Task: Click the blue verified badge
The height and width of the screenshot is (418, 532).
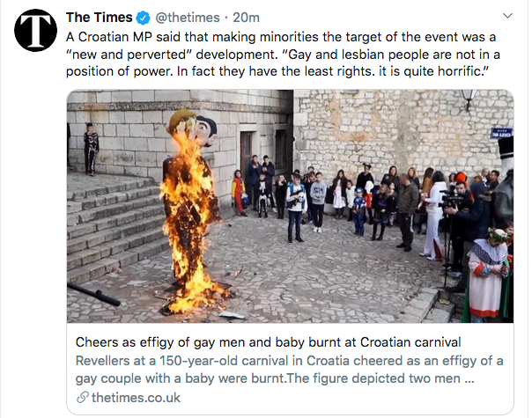Action: [x=142, y=18]
